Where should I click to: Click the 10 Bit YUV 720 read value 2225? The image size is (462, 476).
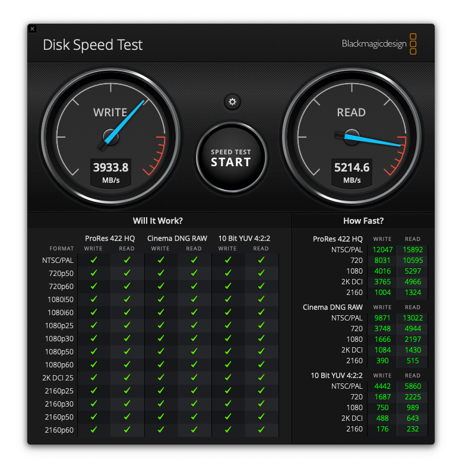[x=413, y=397]
